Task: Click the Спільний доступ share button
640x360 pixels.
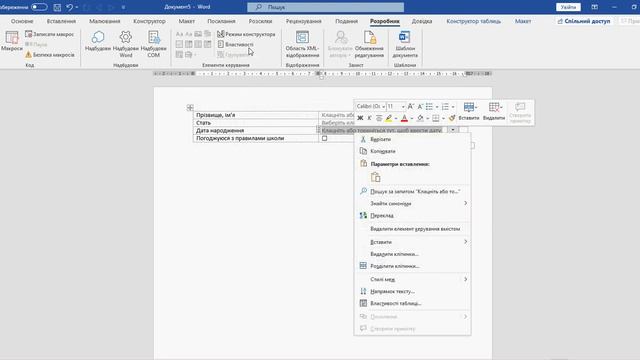Action: [x=584, y=21]
